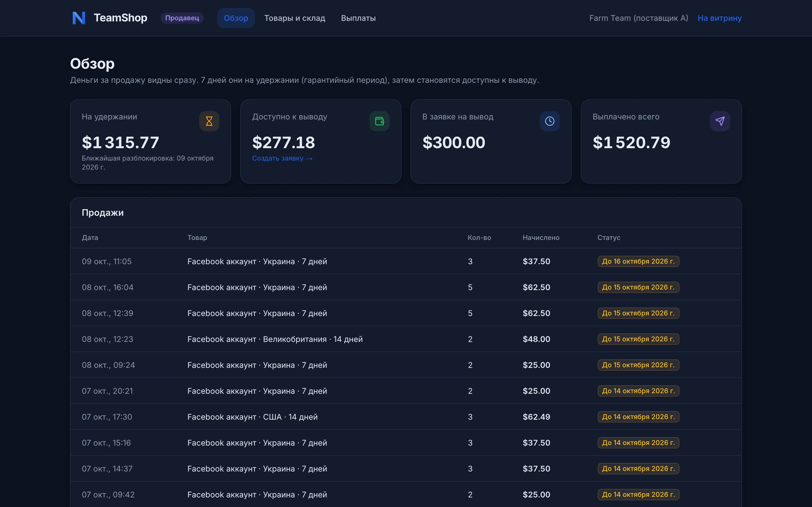
Task: Click the hourglass icon on hold card
Action: [x=209, y=121]
